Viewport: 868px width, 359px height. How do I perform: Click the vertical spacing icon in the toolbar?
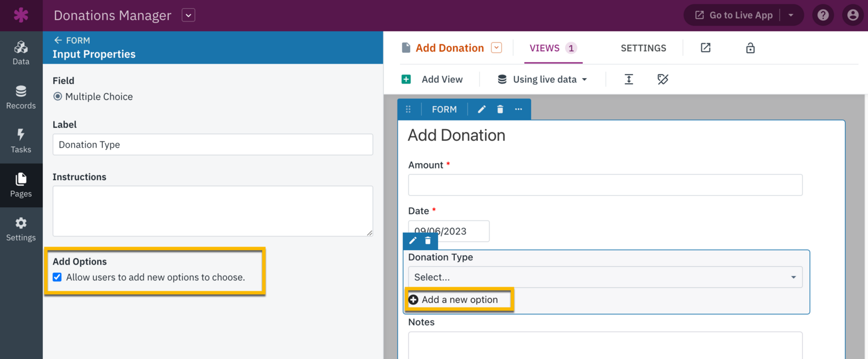[x=629, y=79]
